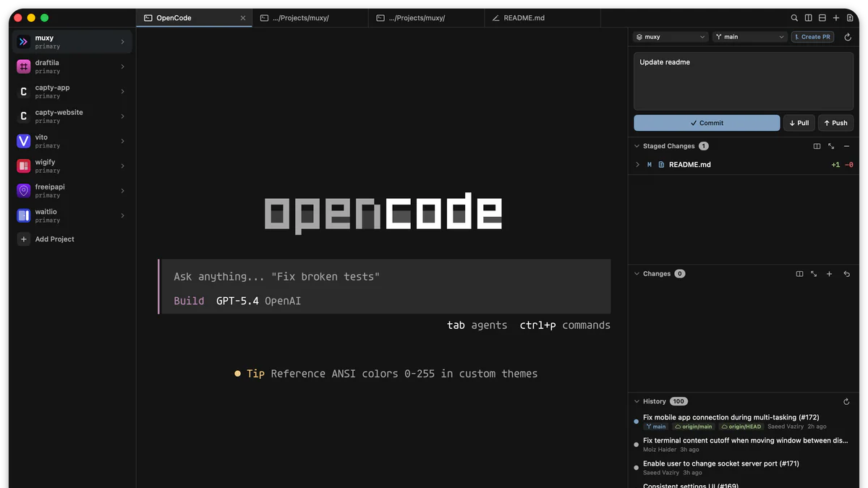Refresh the History list
The height and width of the screenshot is (488, 868).
(x=846, y=401)
